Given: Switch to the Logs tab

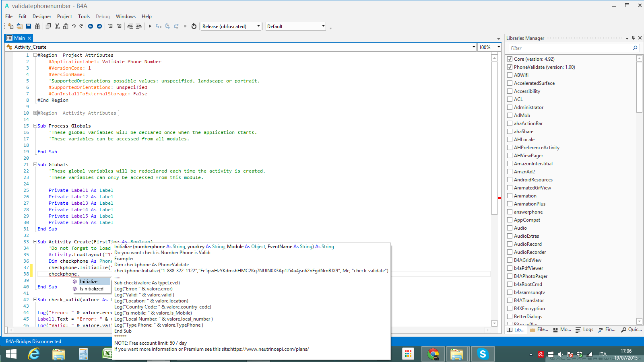Looking at the screenshot, I should [x=584, y=329].
